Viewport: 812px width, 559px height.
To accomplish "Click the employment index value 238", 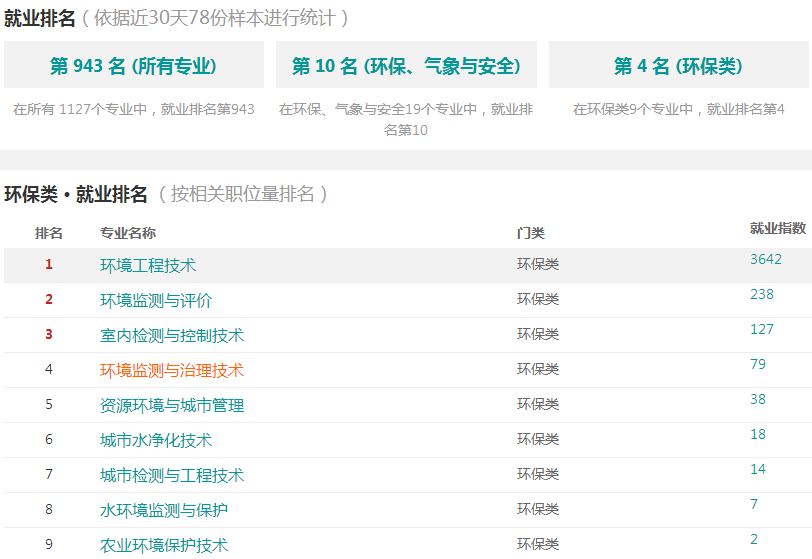I will [762, 294].
